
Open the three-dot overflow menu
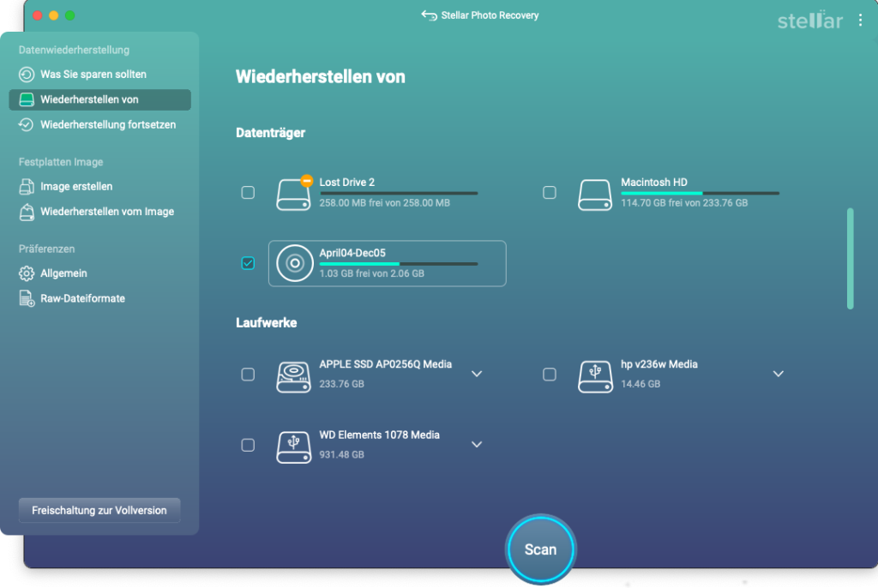tap(861, 19)
